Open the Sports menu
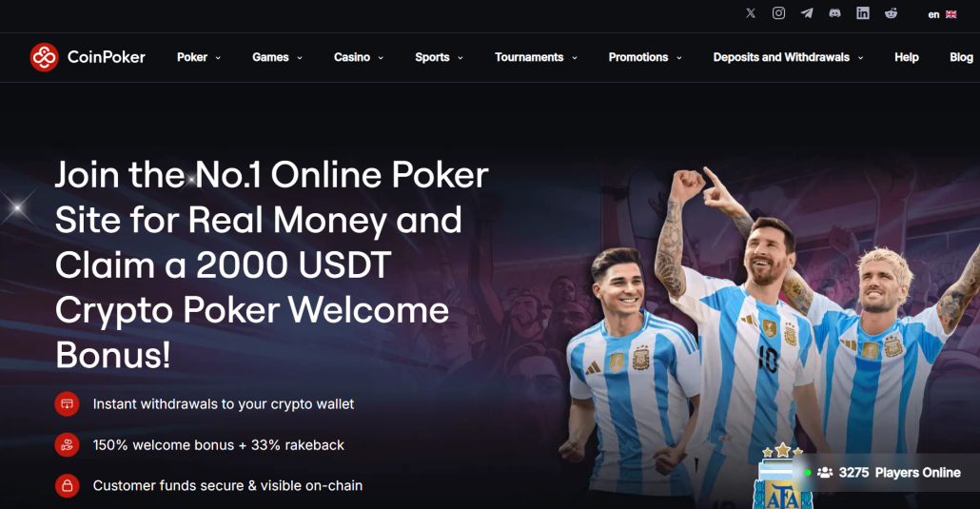The height and width of the screenshot is (509, 980). click(x=439, y=57)
